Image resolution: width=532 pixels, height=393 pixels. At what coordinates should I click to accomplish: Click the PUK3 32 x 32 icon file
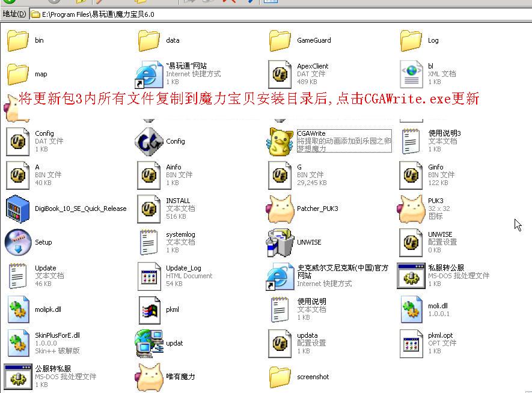pyautogui.click(x=411, y=209)
